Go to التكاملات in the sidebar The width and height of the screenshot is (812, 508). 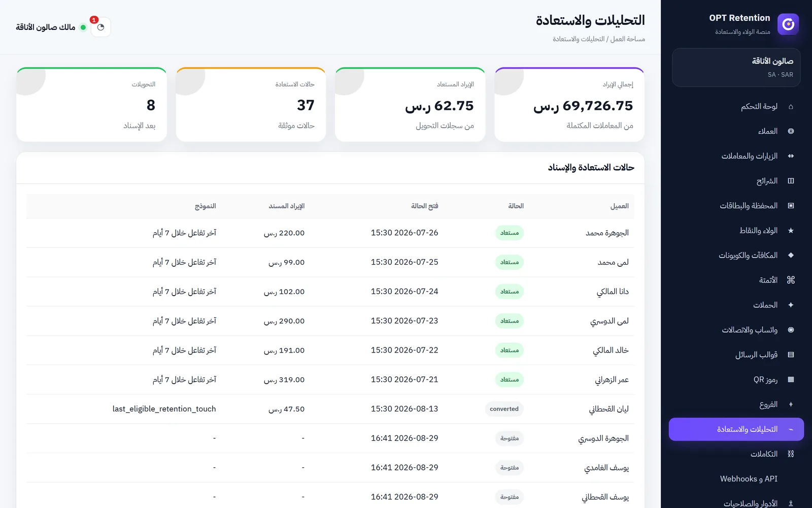point(736,454)
